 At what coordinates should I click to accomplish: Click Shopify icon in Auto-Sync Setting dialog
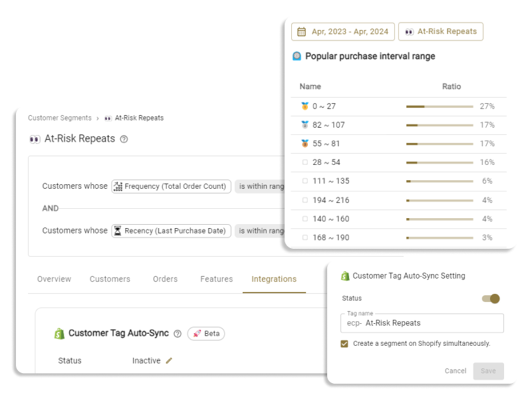[345, 276]
